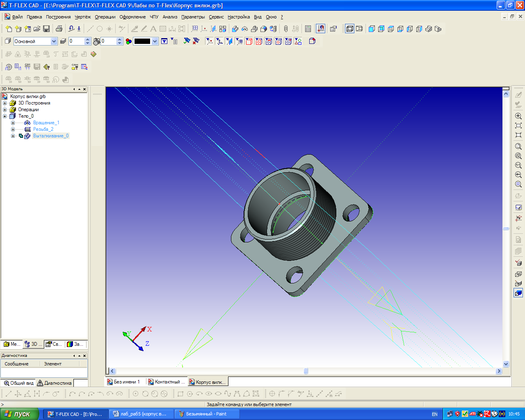Select the wireframe render box icon

tap(518, 274)
